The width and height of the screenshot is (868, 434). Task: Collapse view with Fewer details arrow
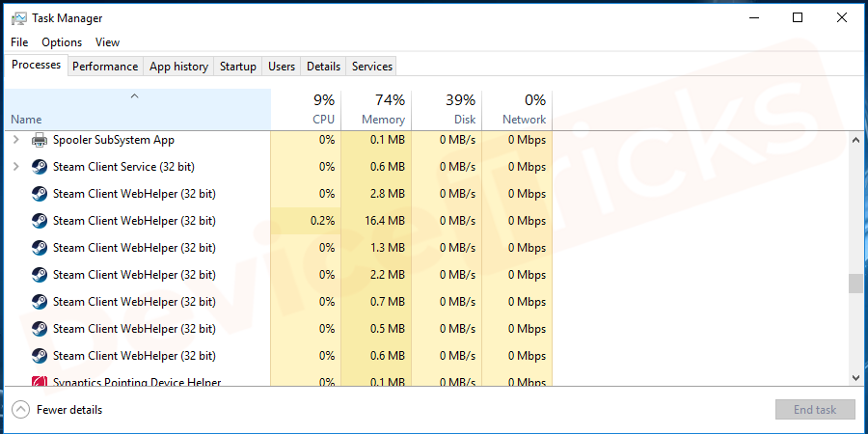coord(20,410)
